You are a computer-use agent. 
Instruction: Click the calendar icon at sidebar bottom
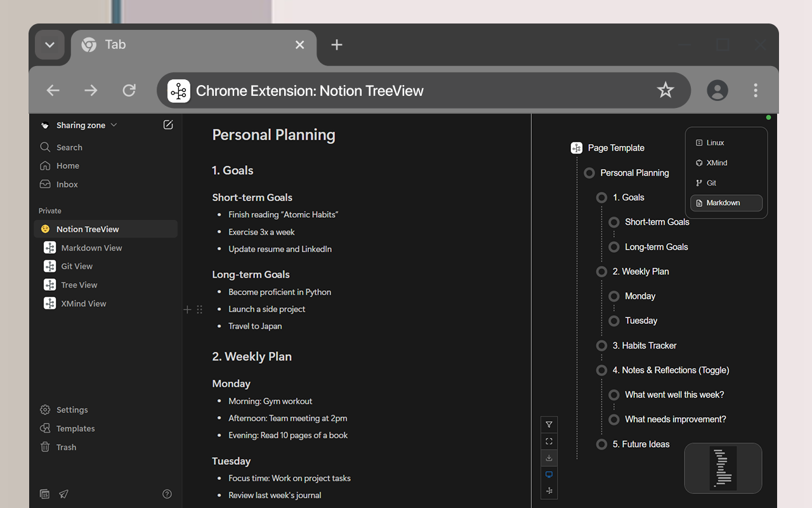point(44,494)
